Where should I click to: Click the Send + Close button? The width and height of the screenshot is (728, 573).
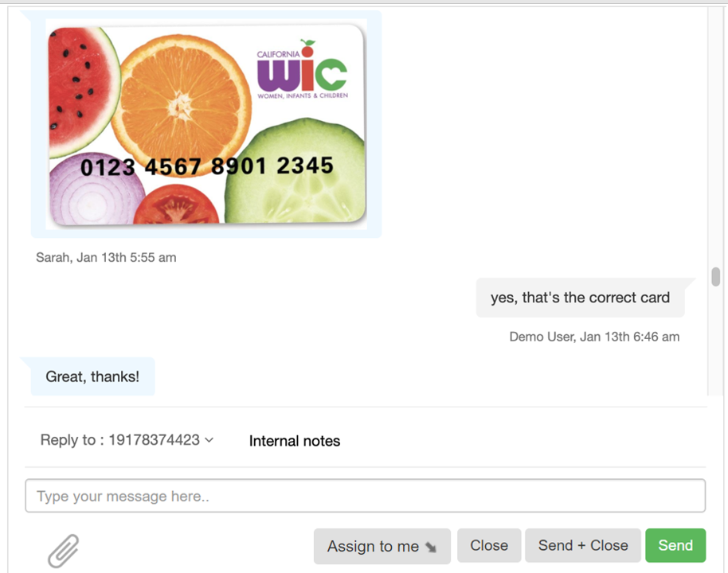tap(583, 545)
